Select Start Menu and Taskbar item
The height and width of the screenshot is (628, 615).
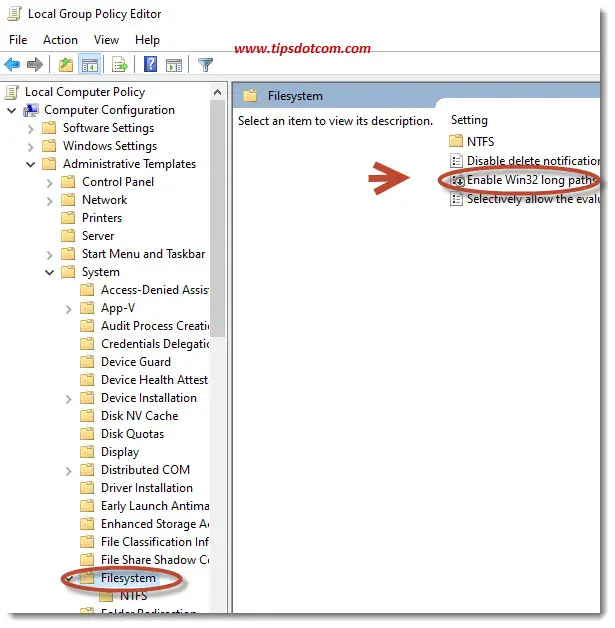pos(144,254)
